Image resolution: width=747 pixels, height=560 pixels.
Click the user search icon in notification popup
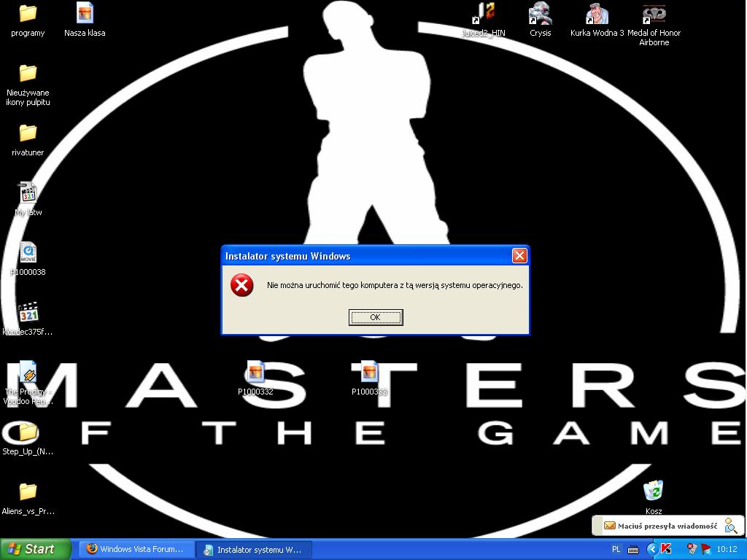pyautogui.click(x=730, y=526)
